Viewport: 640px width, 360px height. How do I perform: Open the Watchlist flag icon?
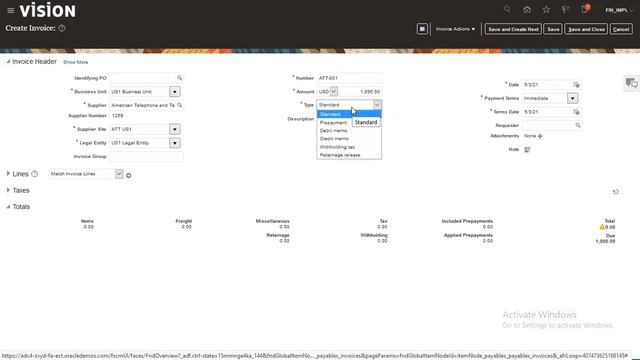(565, 10)
